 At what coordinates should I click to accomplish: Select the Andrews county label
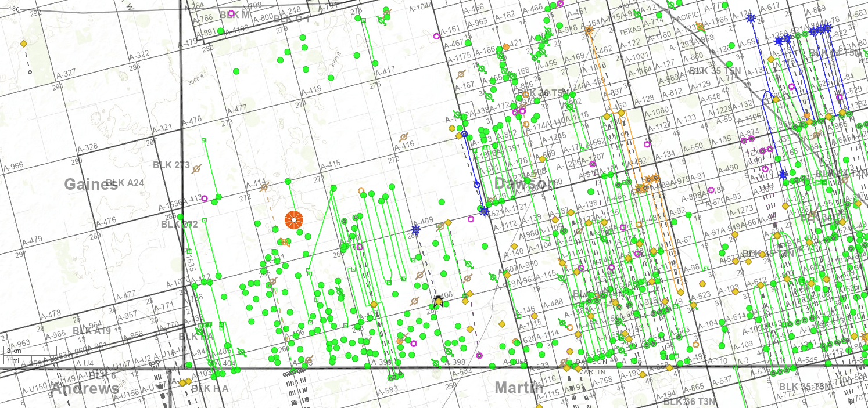coord(85,388)
